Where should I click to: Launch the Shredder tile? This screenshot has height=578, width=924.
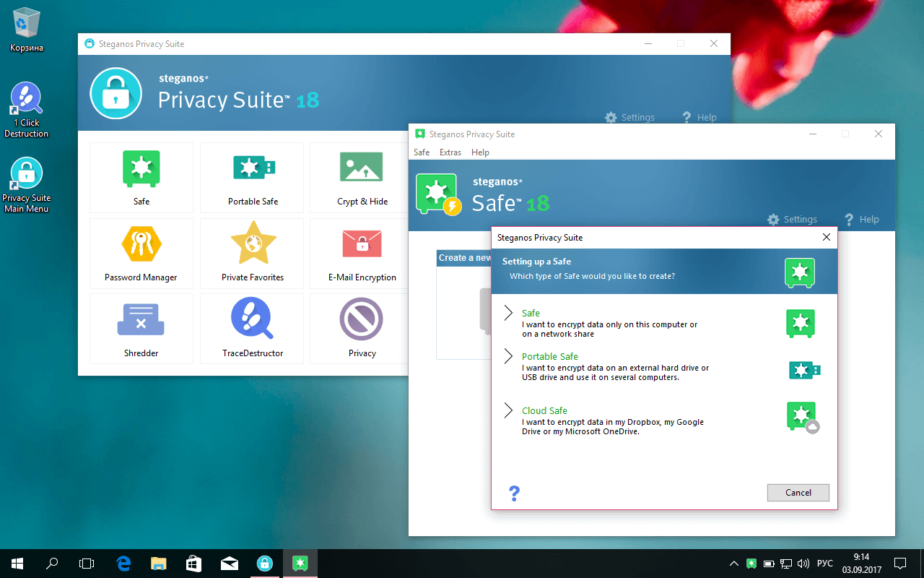coord(141,329)
